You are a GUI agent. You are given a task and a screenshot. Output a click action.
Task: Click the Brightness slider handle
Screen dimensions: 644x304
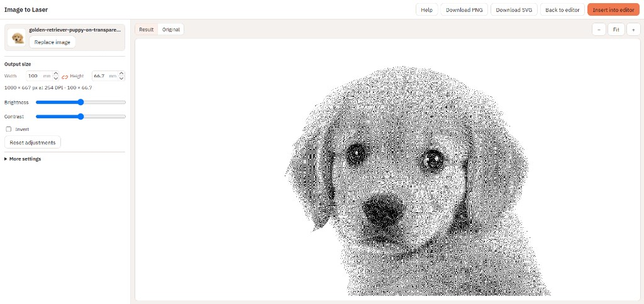pos(80,103)
